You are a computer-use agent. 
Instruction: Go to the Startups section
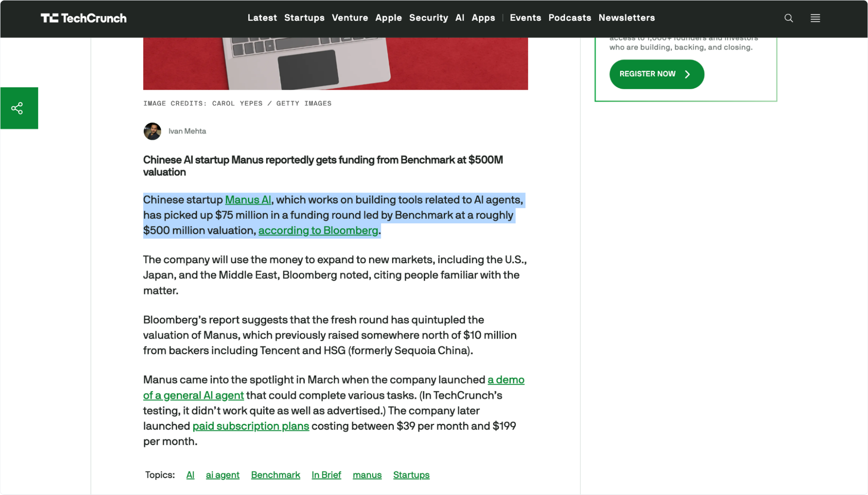pyautogui.click(x=304, y=18)
